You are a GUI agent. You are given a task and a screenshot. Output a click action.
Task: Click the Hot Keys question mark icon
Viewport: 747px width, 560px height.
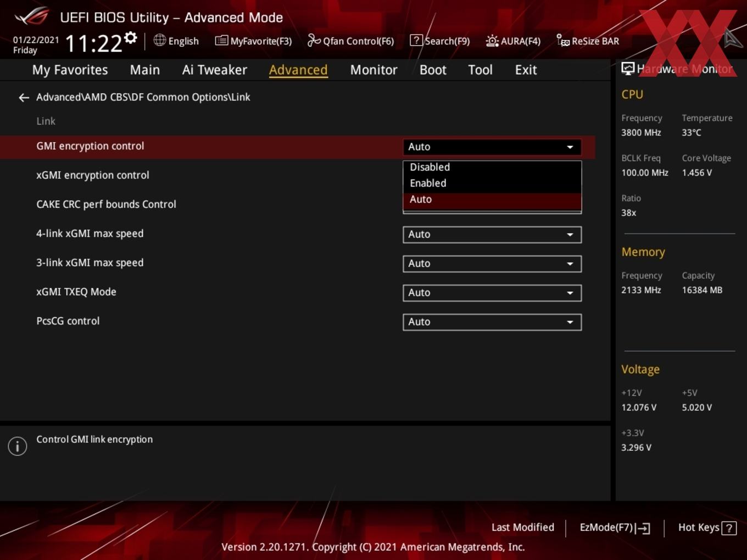click(x=729, y=528)
